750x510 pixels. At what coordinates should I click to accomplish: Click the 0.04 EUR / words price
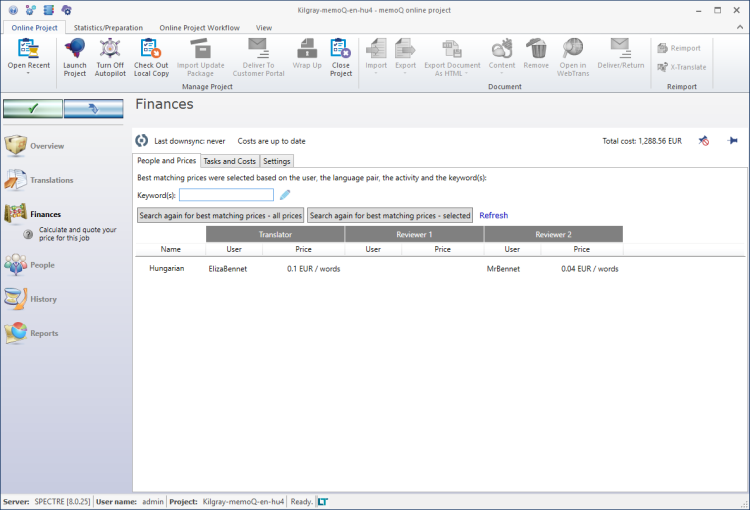(x=590, y=269)
